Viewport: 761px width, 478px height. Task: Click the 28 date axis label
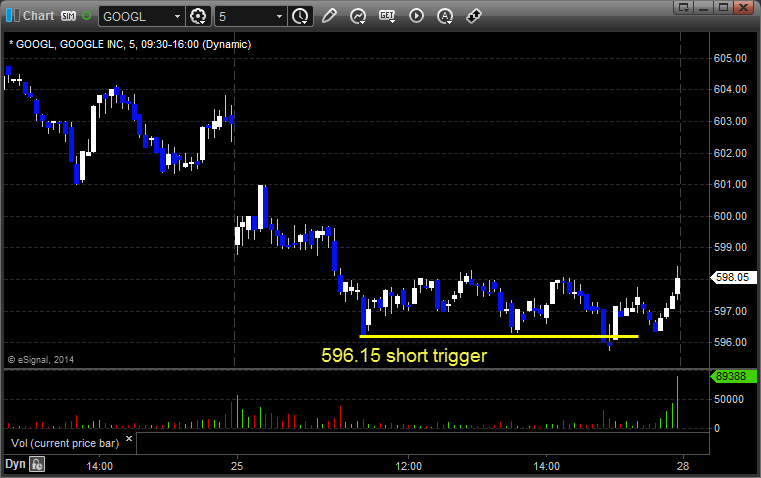click(x=683, y=466)
